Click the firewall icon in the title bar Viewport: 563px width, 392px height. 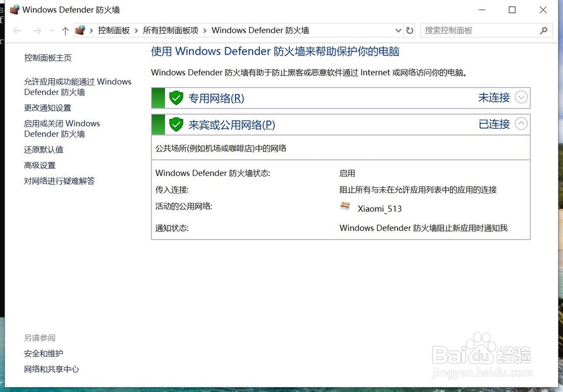click(15, 10)
